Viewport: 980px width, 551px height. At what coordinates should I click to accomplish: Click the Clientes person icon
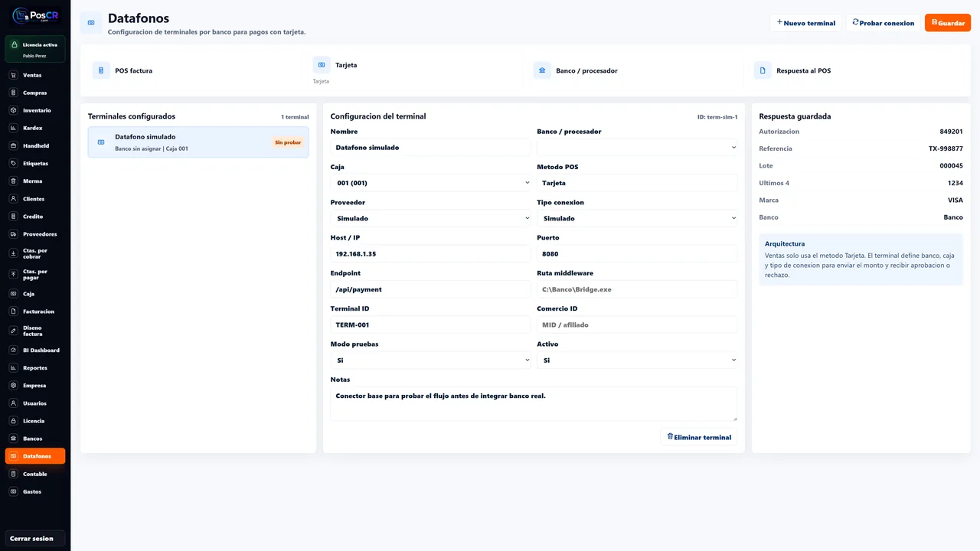13,198
